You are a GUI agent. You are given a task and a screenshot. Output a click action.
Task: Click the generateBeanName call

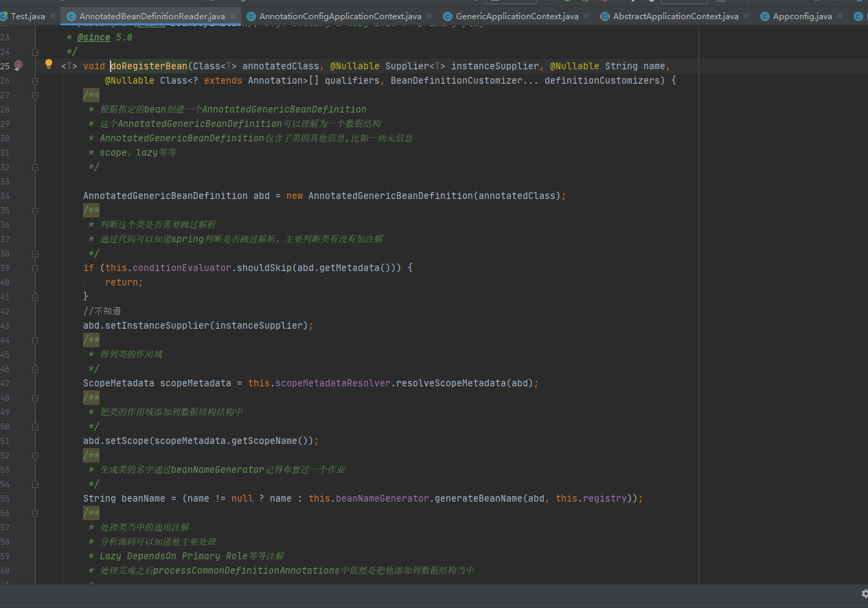(479, 498)
